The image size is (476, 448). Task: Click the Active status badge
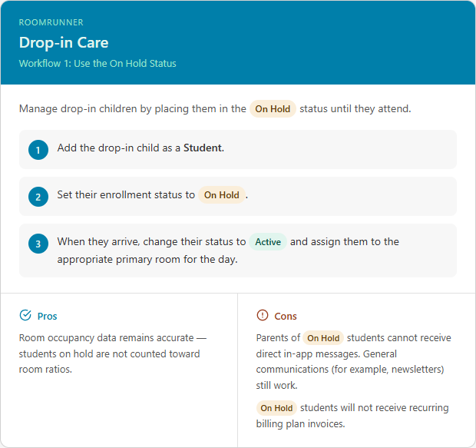tap(268, 242)
